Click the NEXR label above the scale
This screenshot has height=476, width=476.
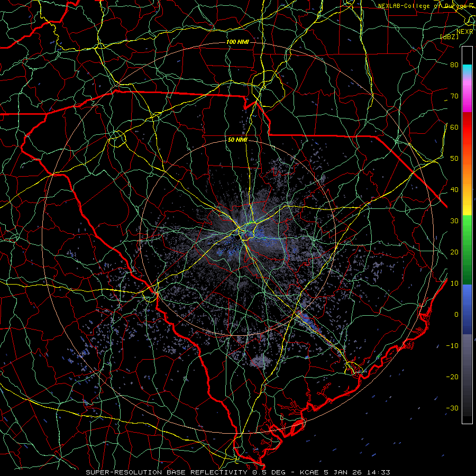point(465,32)
